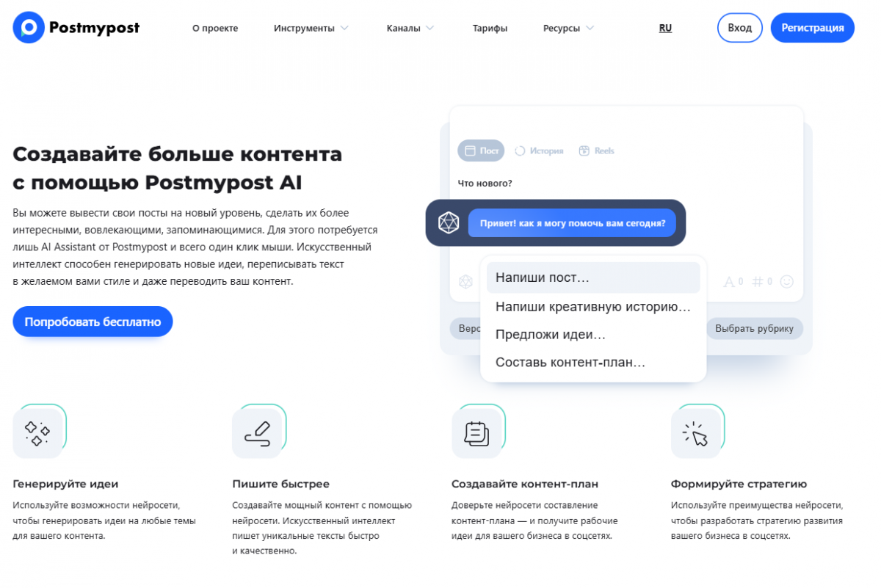The image size is (881, 588).
Task: Click the Вход login button
Action: [x=739, y=28]
